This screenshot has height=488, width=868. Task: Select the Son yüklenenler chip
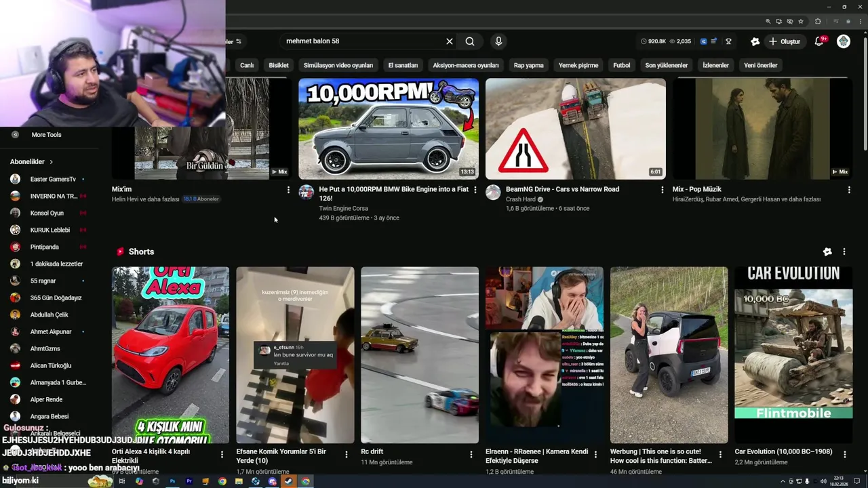667,65
